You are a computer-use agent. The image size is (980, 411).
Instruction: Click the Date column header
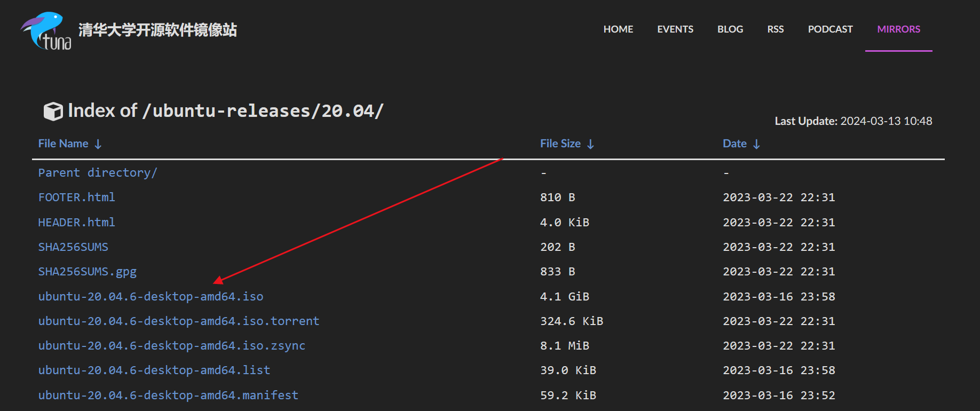pyautogui.click(x=734, y=144)
